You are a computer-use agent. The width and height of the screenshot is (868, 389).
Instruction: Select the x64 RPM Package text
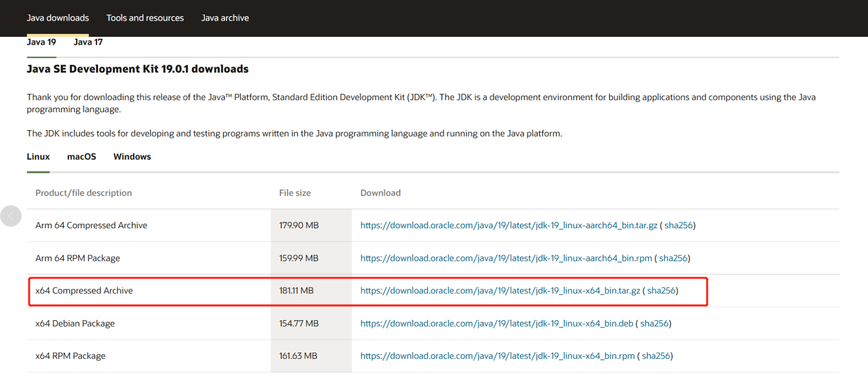coord(70,356)
